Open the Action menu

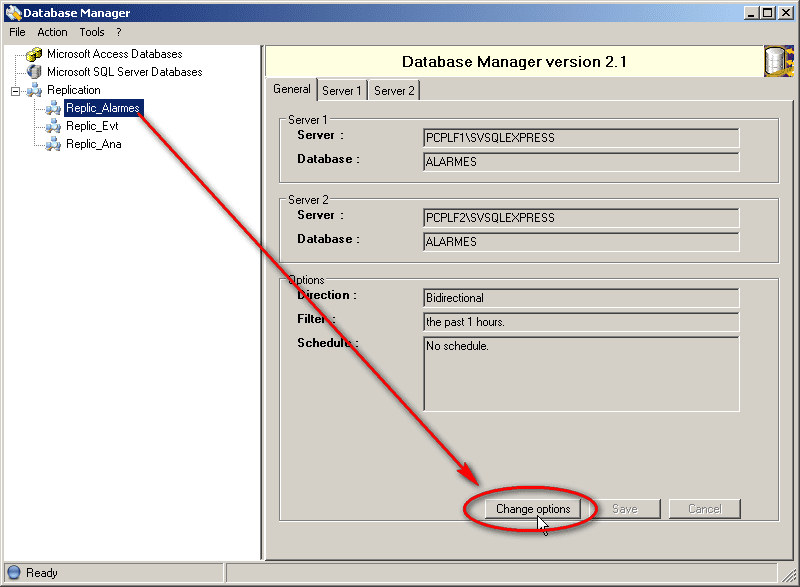[x=51, y=31]
